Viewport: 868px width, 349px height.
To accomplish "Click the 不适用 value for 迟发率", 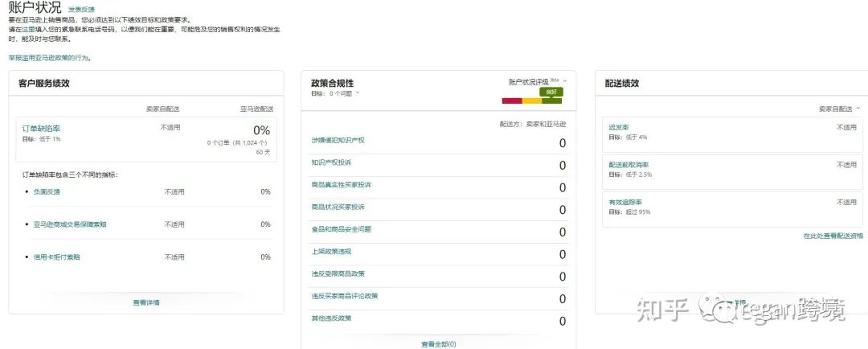I will 846,127.
